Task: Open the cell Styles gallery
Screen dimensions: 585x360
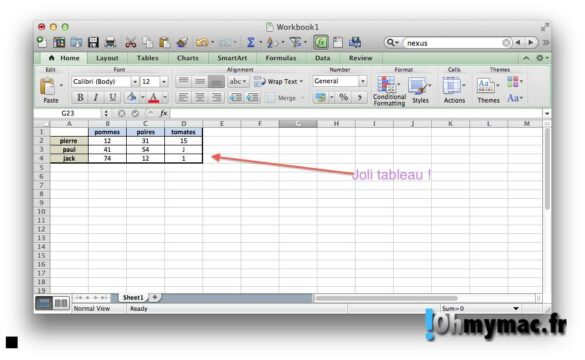Action: click(420, 90)
